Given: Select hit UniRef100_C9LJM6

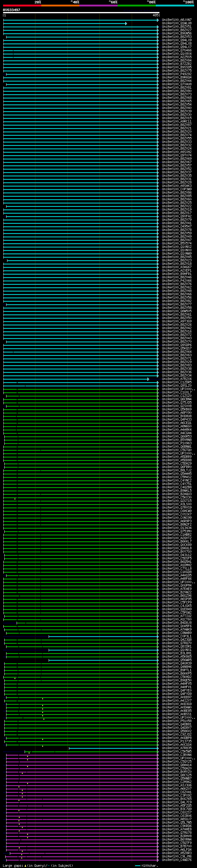Looking at the screenshot, I should [x=177, y=856].
